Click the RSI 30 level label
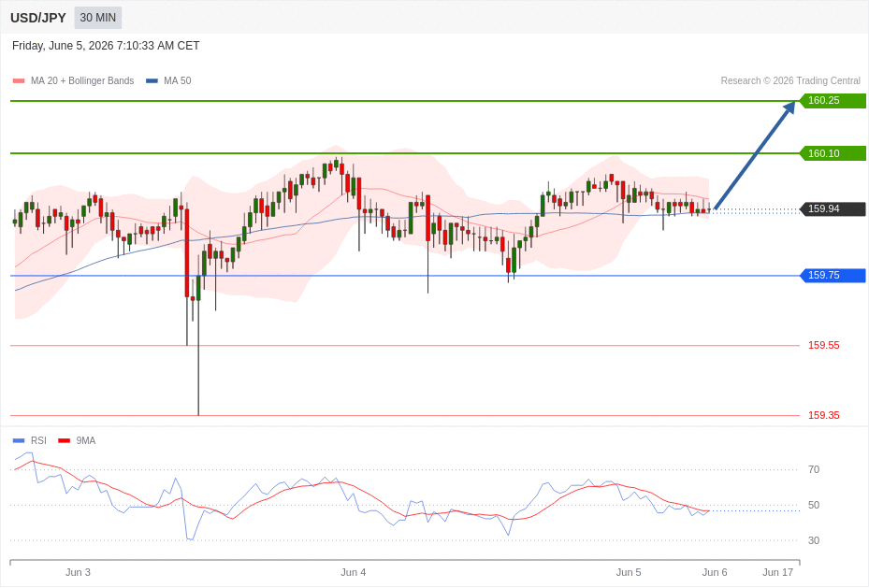Viewport: 869px width, 588px height. 814,540
